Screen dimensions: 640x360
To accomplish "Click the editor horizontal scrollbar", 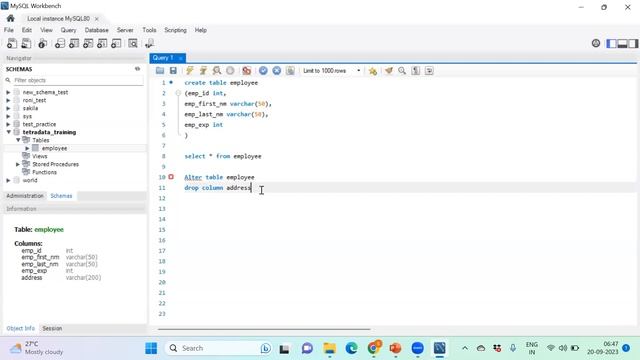I will click(264, 329).
